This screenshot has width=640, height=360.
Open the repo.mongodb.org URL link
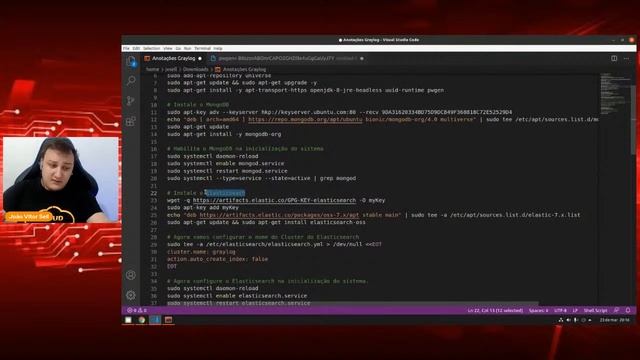[x=305, y=120]
